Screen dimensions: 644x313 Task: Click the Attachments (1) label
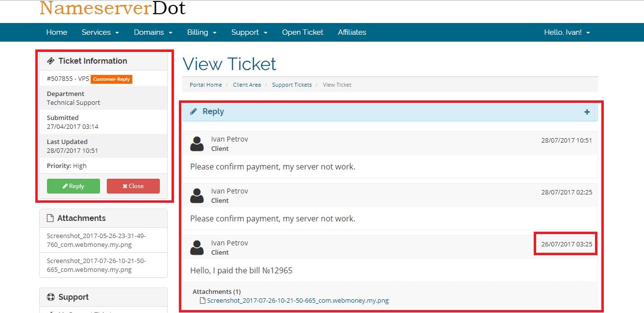coord(217,291)
